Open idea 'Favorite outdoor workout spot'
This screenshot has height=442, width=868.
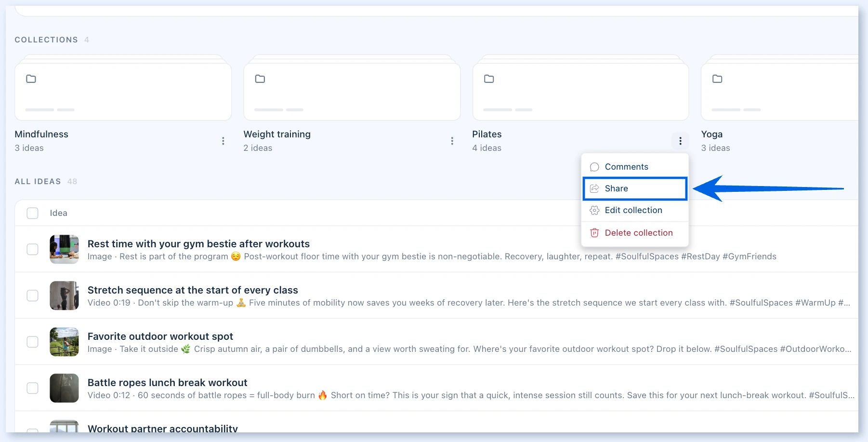click(x=160, y=336)
